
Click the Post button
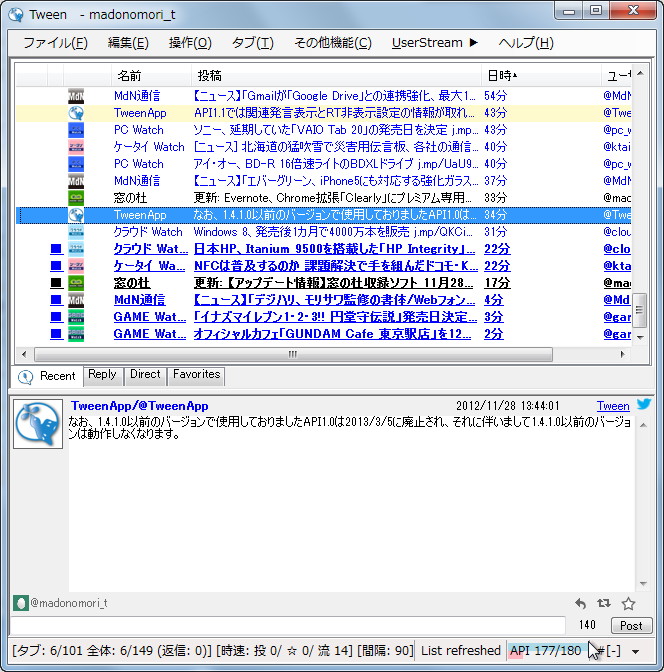[631, 626]
